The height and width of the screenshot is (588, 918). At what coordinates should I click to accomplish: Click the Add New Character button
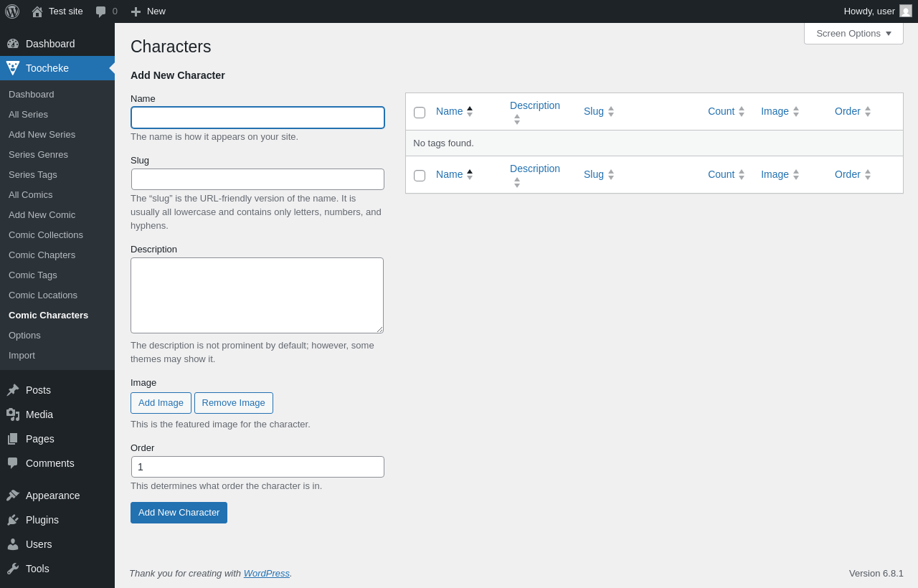pyautogui.click(x=179, y=513)
